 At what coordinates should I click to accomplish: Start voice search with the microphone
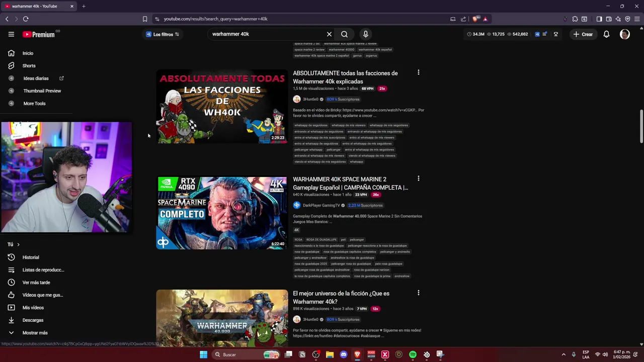(366, 34)
